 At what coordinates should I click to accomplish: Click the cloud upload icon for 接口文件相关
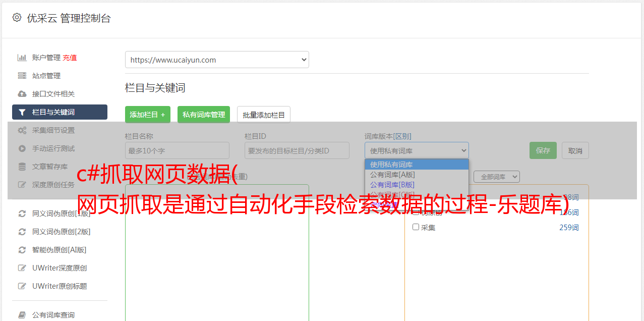pyautogui.click(x=22, y=94)
